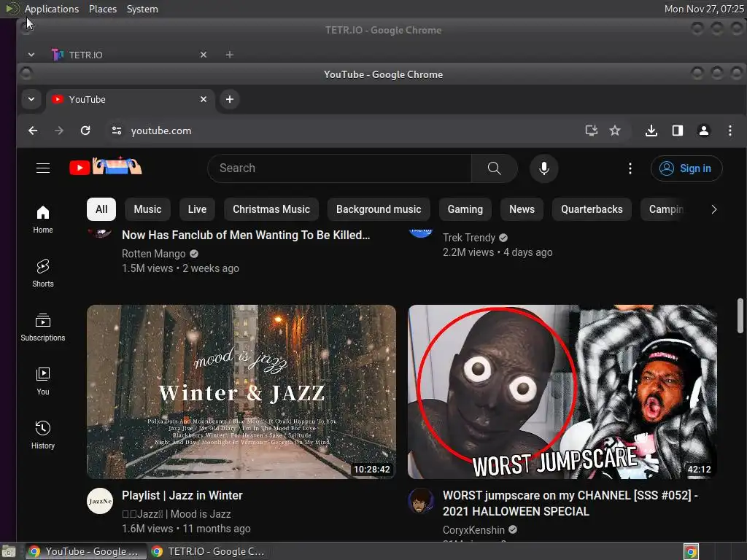This screenshot has width=747, height=560.
Task: Open Subscriptions from the sidebar
Action: click(43, 327)
